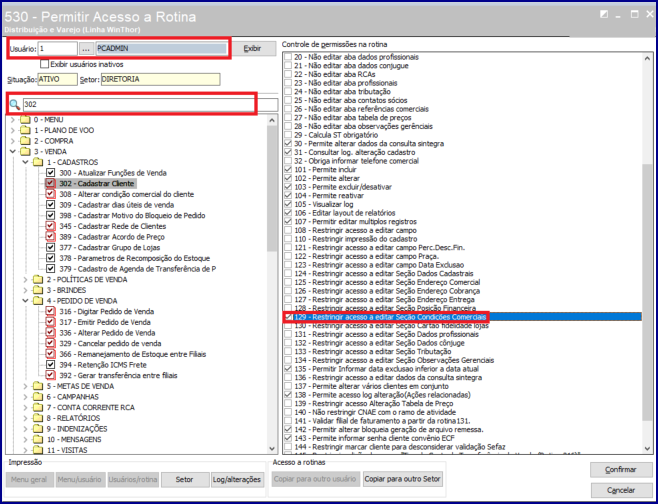The image size is (658, 504).
Task: Expand the 8 - RELATÓRIOS node
Action: [26, 418]
